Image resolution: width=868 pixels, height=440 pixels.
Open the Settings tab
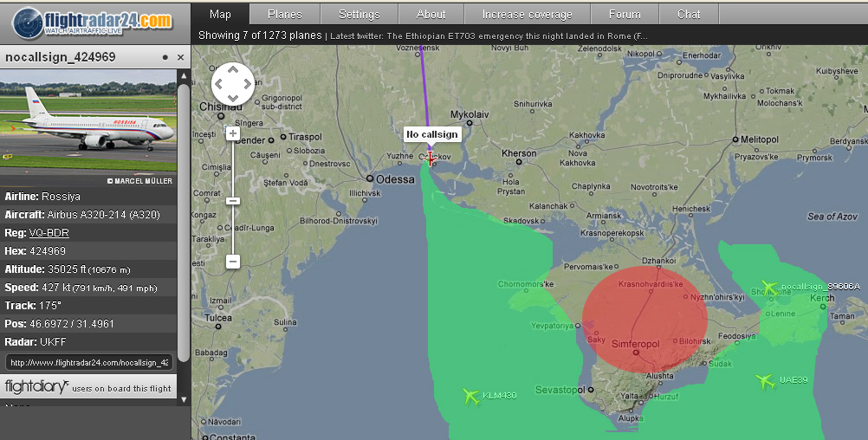click(359, 14)
